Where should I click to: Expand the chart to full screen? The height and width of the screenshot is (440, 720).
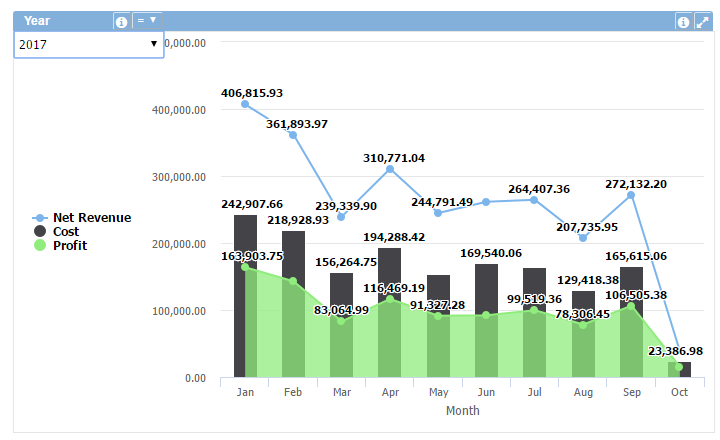702,21
